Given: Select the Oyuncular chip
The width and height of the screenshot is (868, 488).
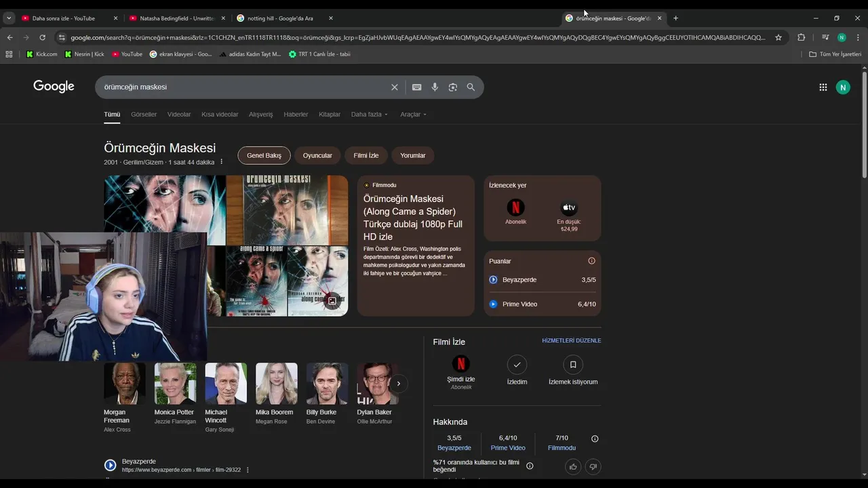Looking at the screenshot, I should tap(317, 155).
